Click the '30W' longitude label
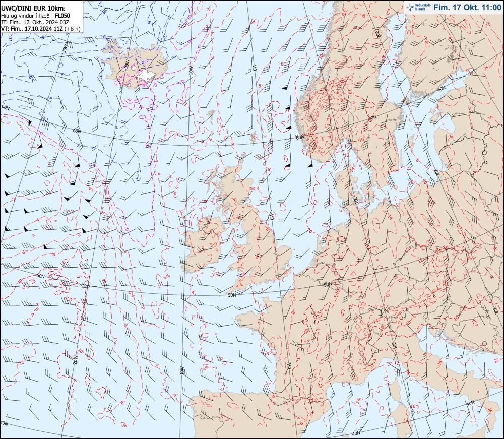 click(65, 48)
